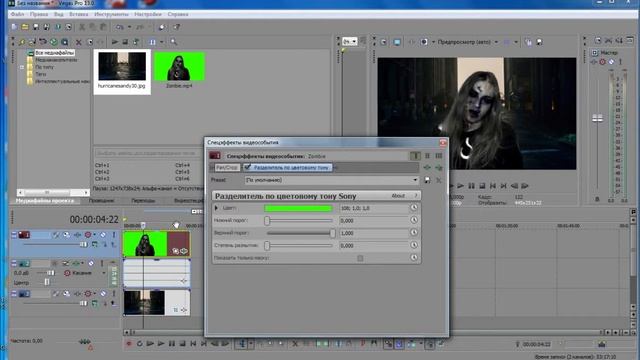Stop playback in timeline transport
This screenshot has height=360, width=640.
click(x=182, y=344)
